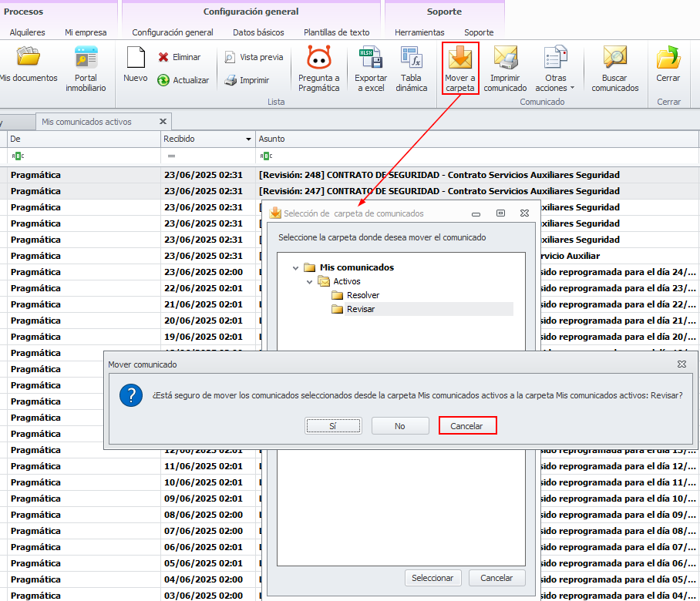Click the Mover comunicado question mark icon
This screenshot has width=700, height=601.
131,395
